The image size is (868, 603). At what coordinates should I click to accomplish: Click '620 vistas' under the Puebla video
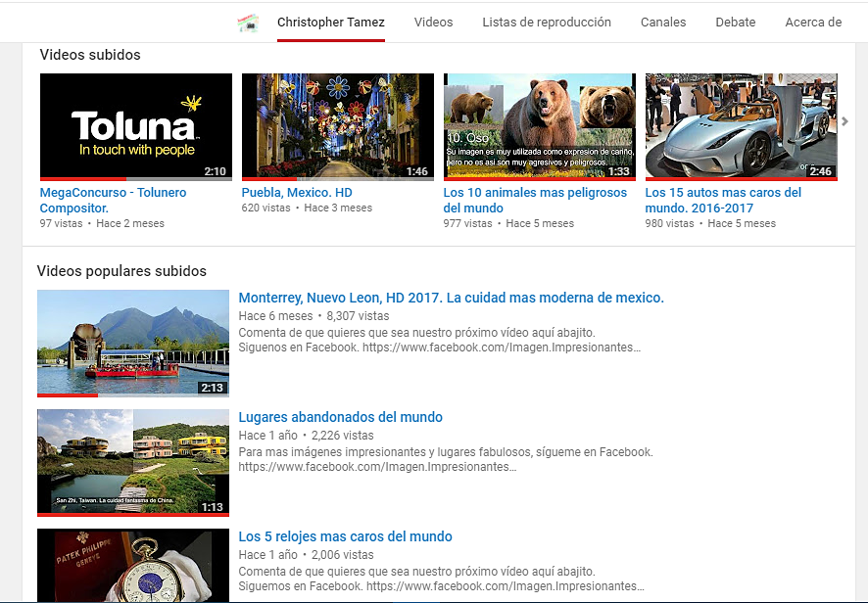pos(265,208)
